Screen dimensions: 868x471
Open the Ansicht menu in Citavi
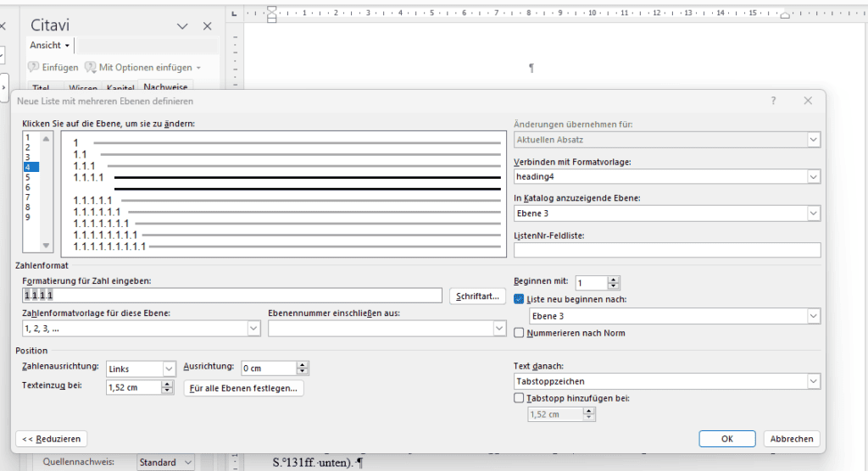coord(49,45)
